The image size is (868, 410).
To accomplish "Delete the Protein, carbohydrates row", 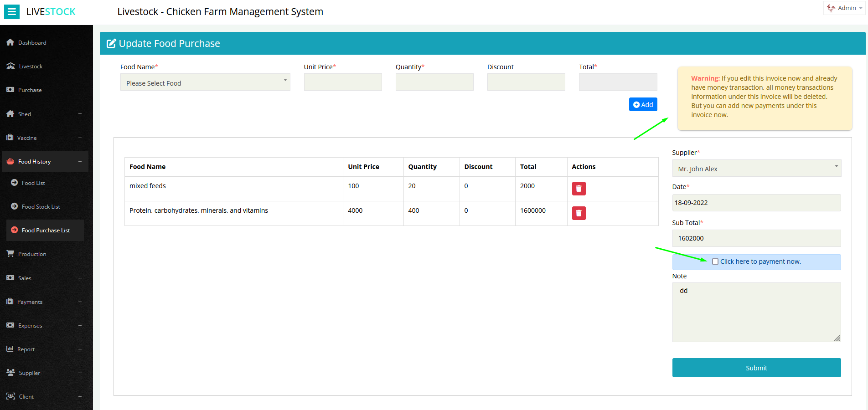I will (579, 213).
